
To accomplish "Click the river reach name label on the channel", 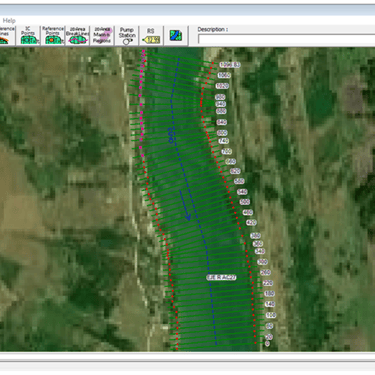I will click(x=221, y=277).
